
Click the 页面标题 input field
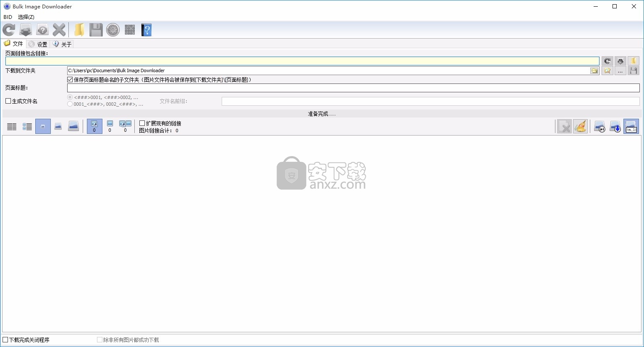(x=353, y=88)
